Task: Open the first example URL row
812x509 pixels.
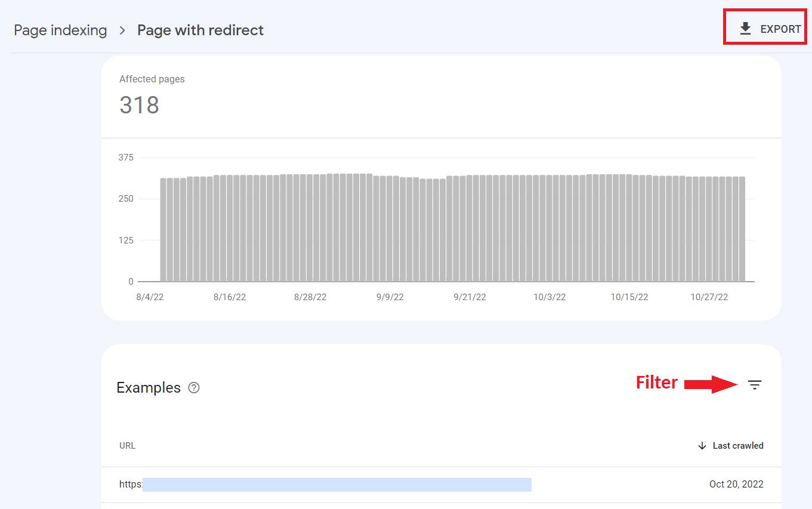Action: [x=441, y=485]
